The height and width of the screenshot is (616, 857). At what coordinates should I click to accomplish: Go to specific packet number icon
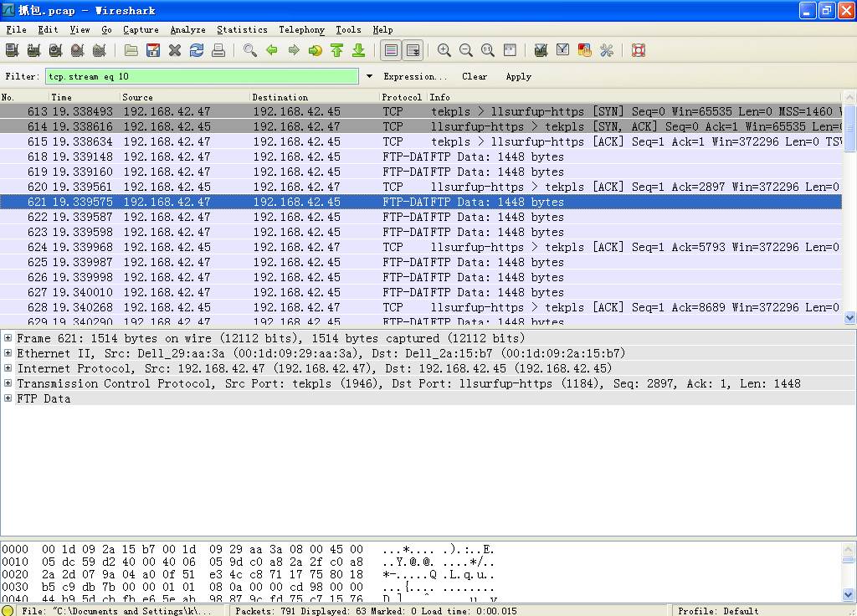pos(316,51)
